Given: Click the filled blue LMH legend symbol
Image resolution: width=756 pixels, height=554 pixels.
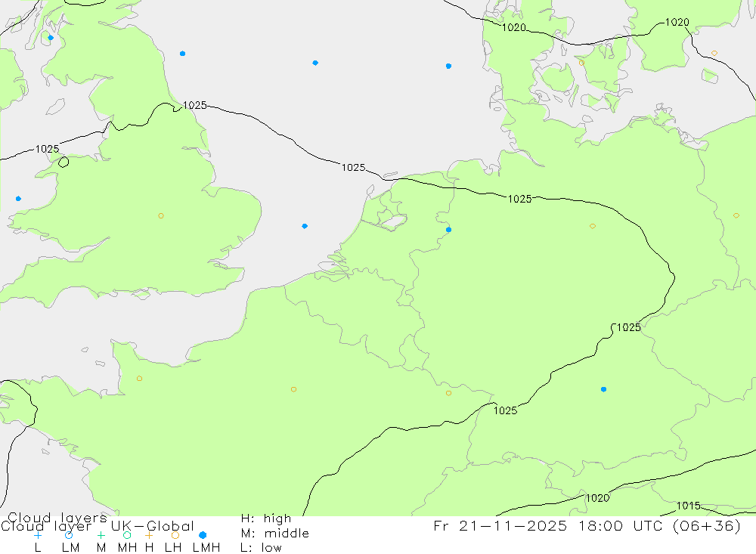Looking at the screenshot, I should pyautogui.click(x=203, y=535).
